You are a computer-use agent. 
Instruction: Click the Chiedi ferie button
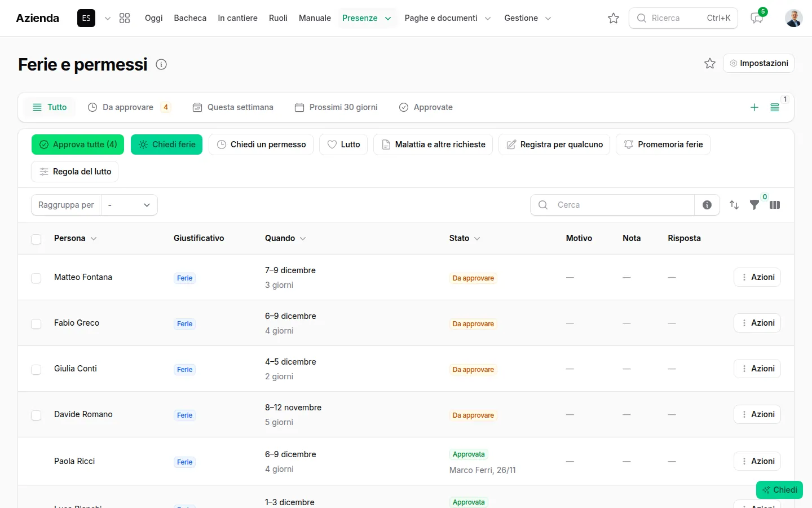166,144
